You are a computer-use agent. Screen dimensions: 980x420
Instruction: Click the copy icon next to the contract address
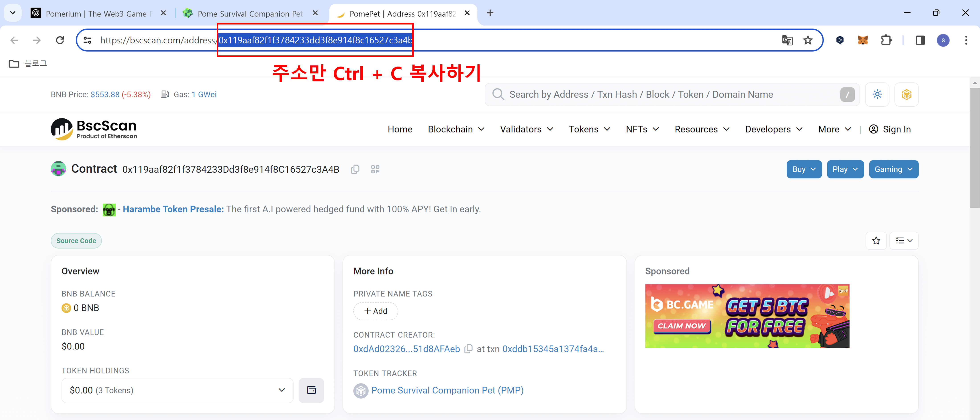click(x=355, y=169)
